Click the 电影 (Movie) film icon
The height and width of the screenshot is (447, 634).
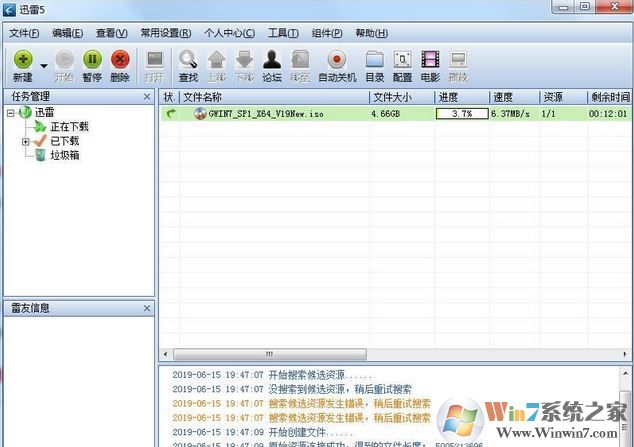430,60
